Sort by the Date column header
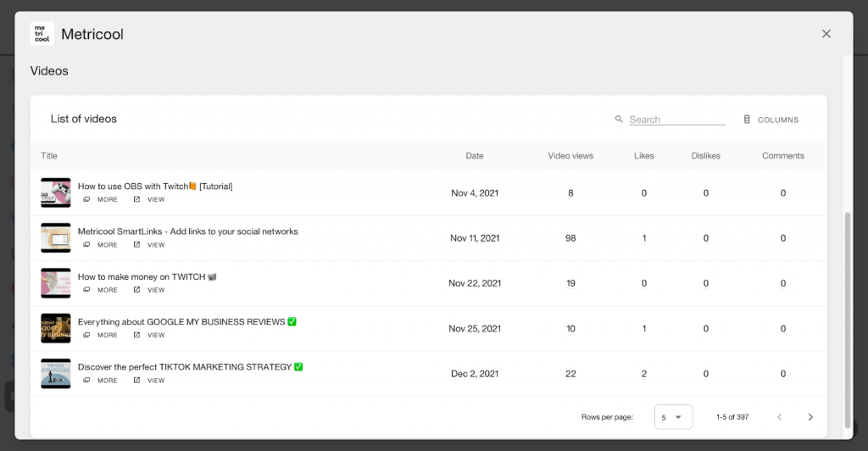The image size is (868, 451). pyautogui.click(x=475, y=155)
